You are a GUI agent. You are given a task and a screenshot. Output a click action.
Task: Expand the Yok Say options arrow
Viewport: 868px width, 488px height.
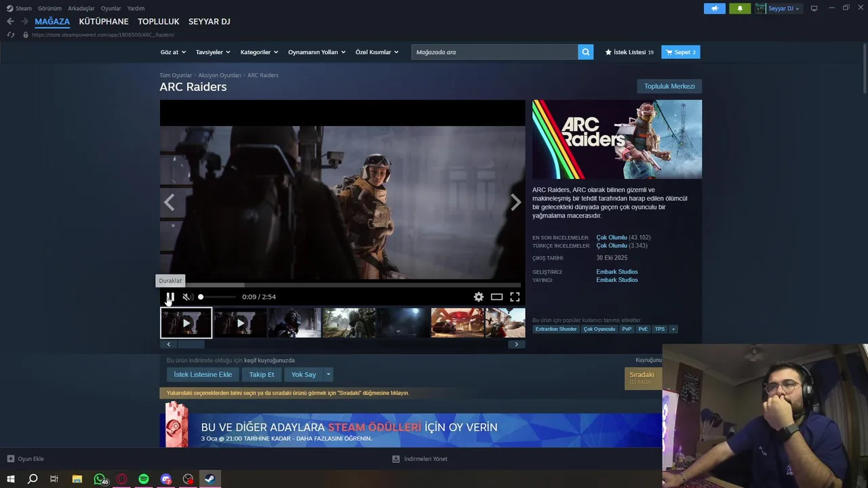pyautogui.click(x=328, y=374)
